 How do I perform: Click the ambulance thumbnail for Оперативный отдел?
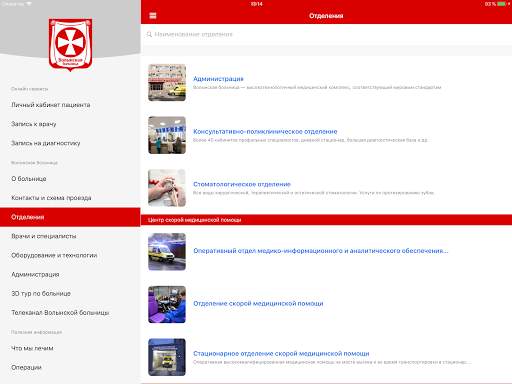click(167, 252)
